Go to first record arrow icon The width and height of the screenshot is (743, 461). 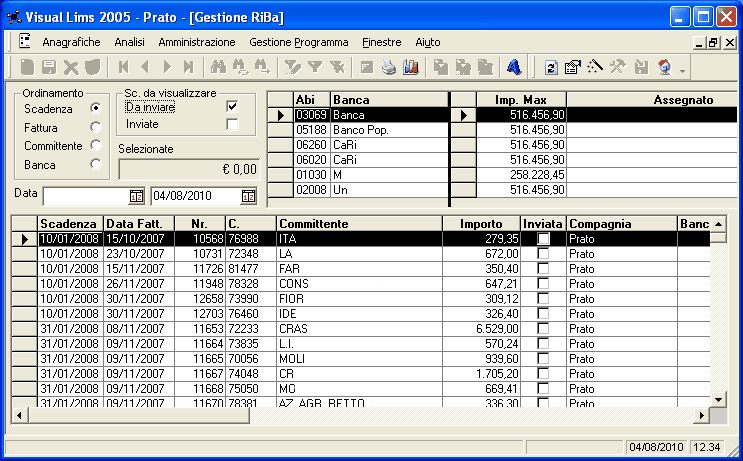124,67
